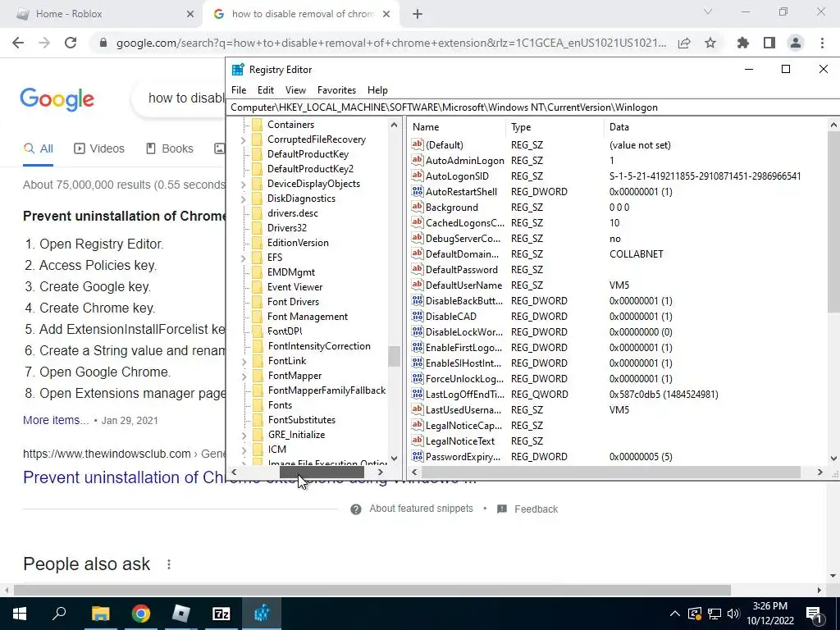Expand the DiskDiagnostics key
This screenshot has width=840, height=630.
(x=243, y=199)
